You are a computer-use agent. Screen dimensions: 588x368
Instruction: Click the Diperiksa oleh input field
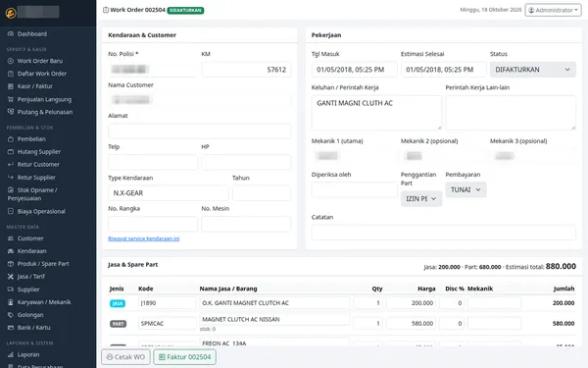[x=354, y=189]
